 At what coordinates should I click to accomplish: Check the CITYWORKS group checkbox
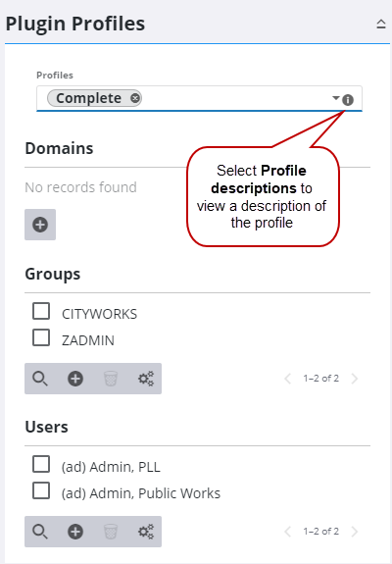[41, 311]
